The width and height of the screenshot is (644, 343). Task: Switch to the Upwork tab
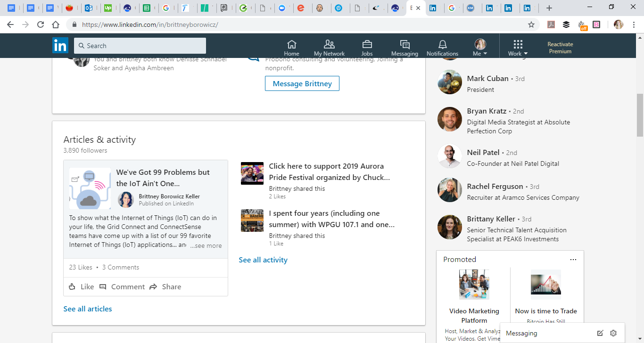point(108,8)
